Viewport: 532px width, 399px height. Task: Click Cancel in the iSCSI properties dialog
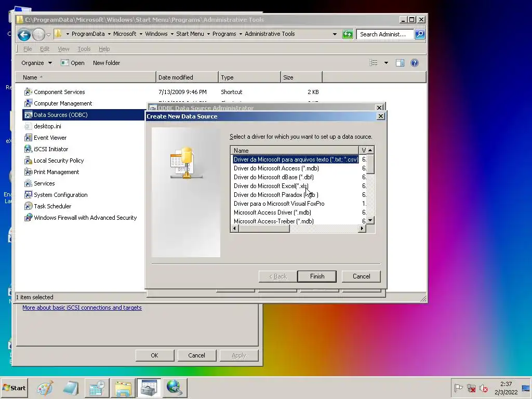tap(196, 355)
